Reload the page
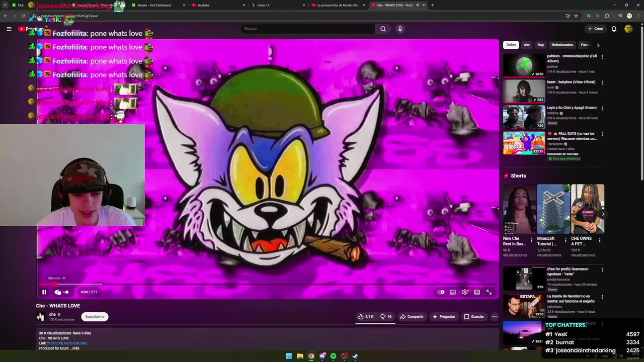Screen dimensions: 644x362 (x=23, y=16)
